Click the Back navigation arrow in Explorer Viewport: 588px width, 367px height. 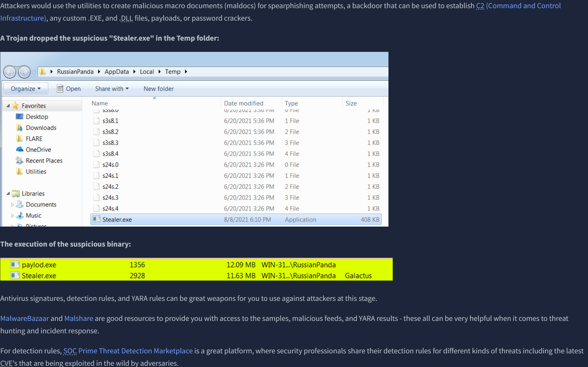point(10,72)
